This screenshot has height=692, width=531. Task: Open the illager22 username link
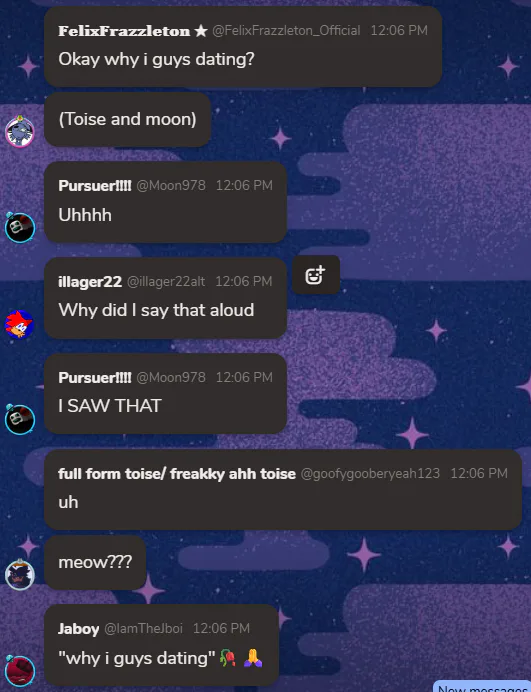(90, 282)
